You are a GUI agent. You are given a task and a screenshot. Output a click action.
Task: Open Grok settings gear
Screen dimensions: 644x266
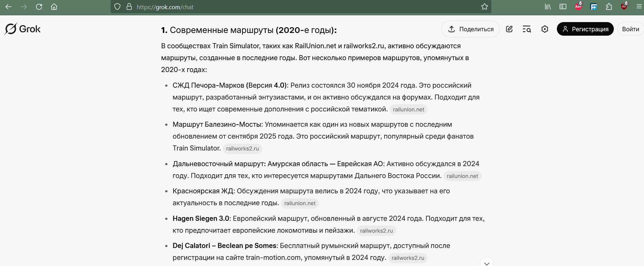click(545, 29)
